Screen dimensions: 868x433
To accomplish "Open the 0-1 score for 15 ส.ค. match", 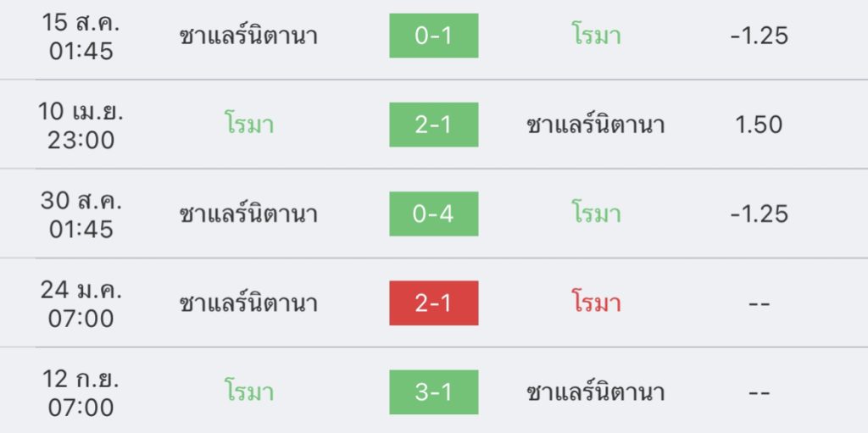I will 433,36.
